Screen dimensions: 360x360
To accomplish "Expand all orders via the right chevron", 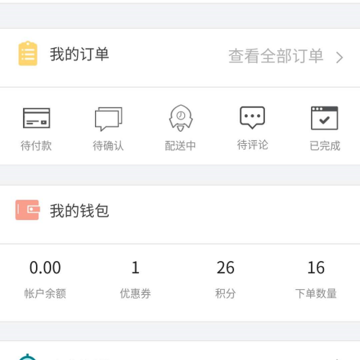I will [x=339, y=57].
